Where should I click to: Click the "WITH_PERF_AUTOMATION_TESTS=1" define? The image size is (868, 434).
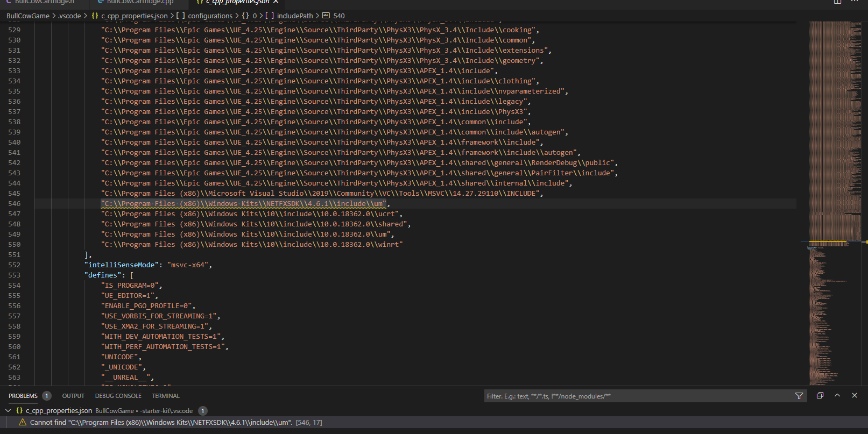(163, 347)
